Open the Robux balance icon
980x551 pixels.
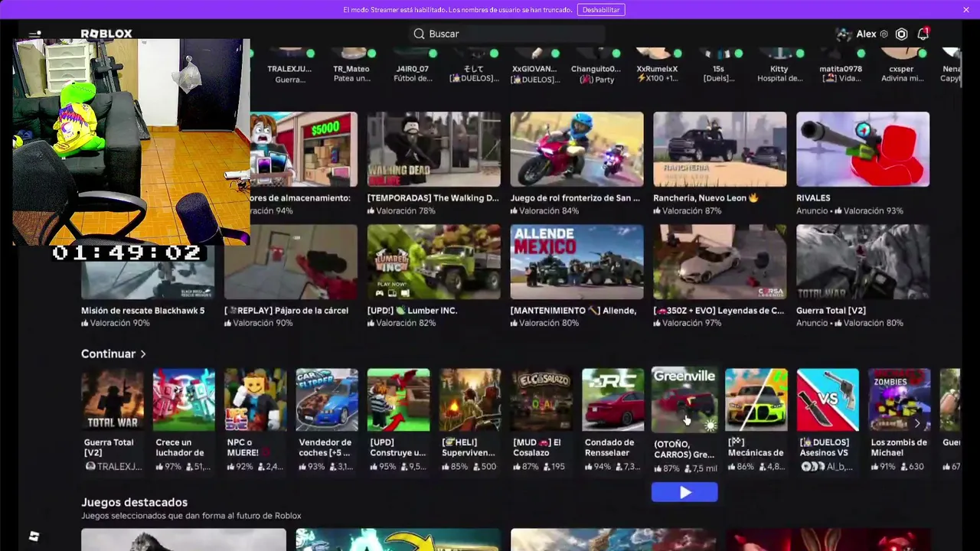(901, 34)
